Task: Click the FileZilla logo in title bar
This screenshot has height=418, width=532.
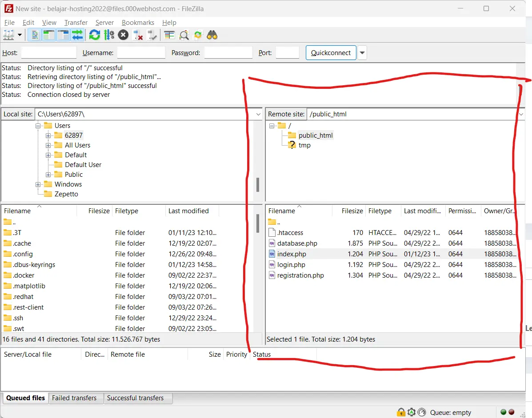Action: pos(8,8)
